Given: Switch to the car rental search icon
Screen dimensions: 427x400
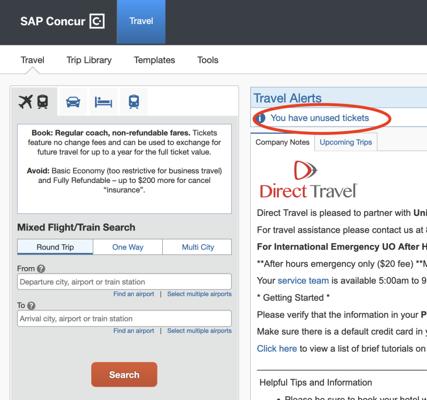Looking at the screenshot, I should [73, 102].
